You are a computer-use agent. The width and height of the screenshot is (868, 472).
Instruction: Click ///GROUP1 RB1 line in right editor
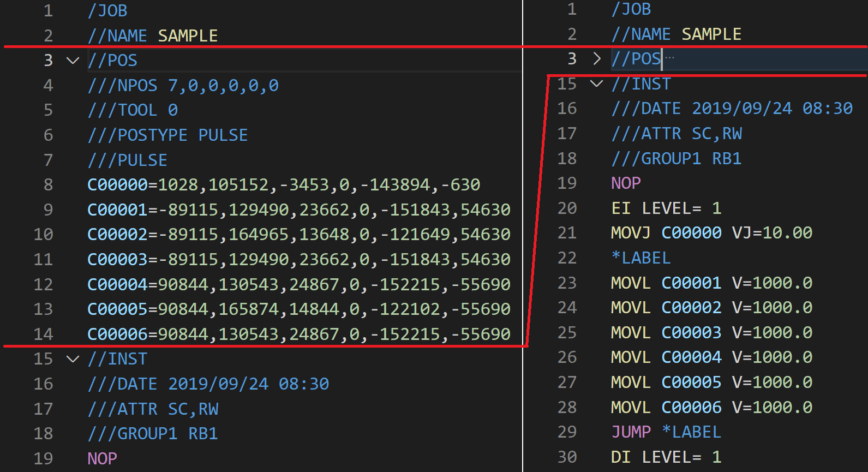coord(677,159)
